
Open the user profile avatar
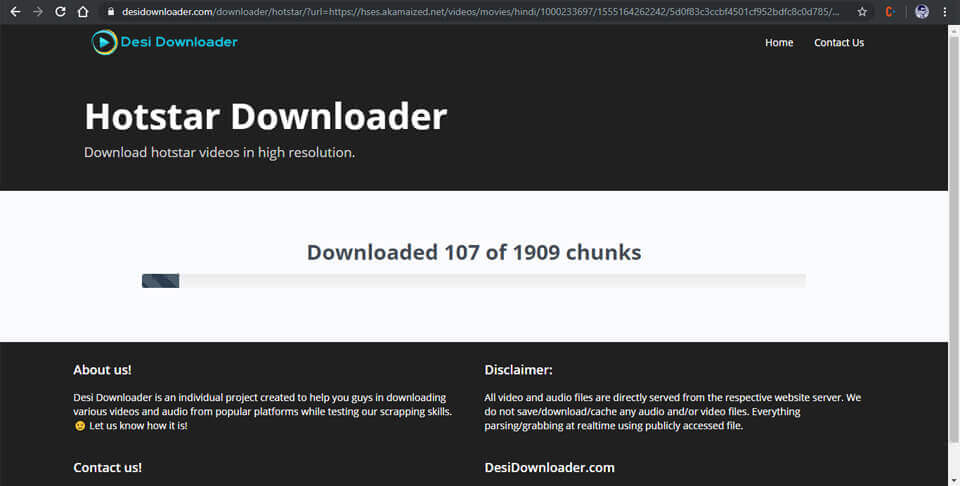922,12
